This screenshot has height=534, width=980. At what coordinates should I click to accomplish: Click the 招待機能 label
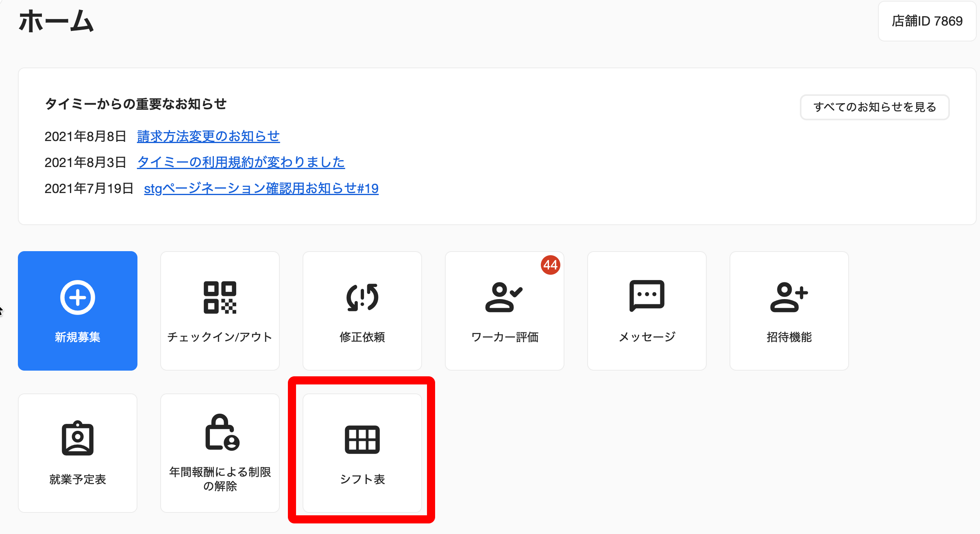[789, 337]
